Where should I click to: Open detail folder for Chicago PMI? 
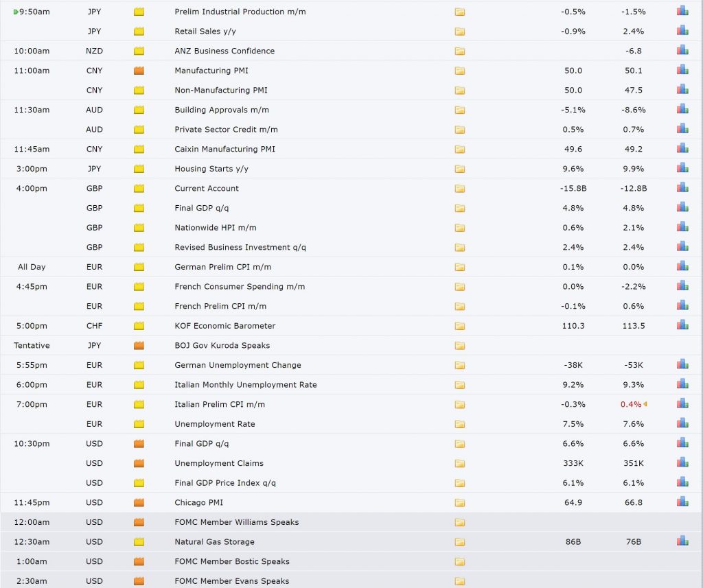tap(459, 503)
